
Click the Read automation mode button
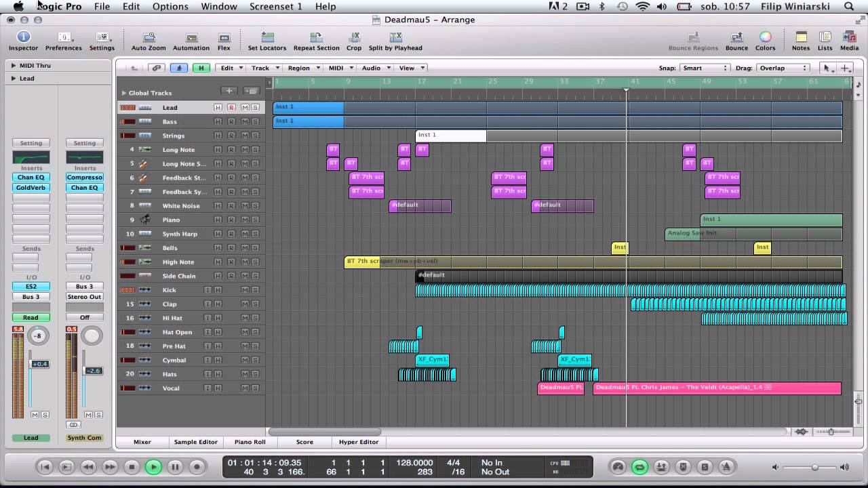click(31, 317)
